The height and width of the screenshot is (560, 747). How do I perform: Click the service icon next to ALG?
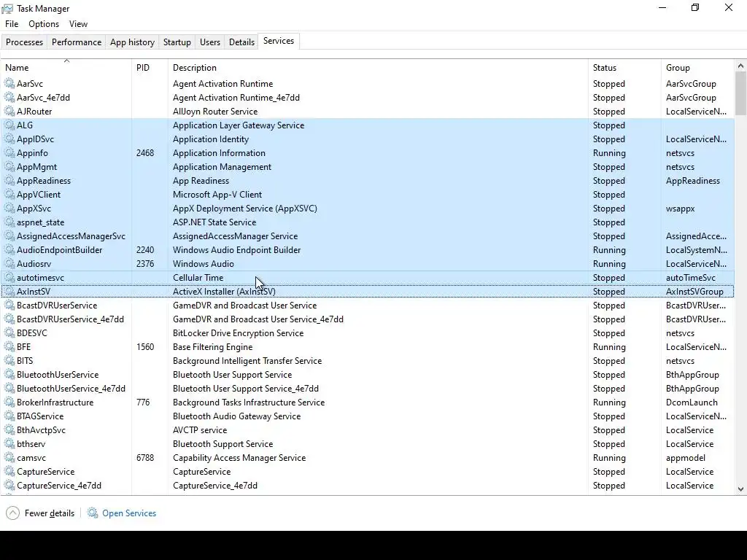9,125
